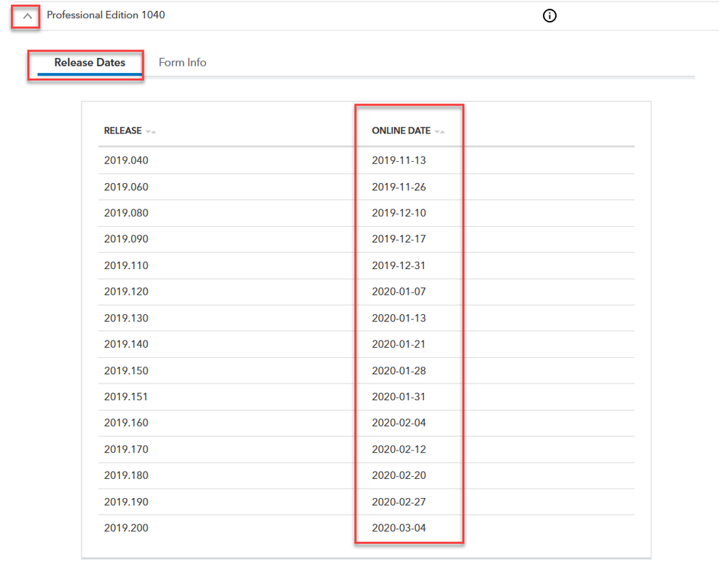
Task: Click the 2019.151 release entry
Action: pos(126,397)
